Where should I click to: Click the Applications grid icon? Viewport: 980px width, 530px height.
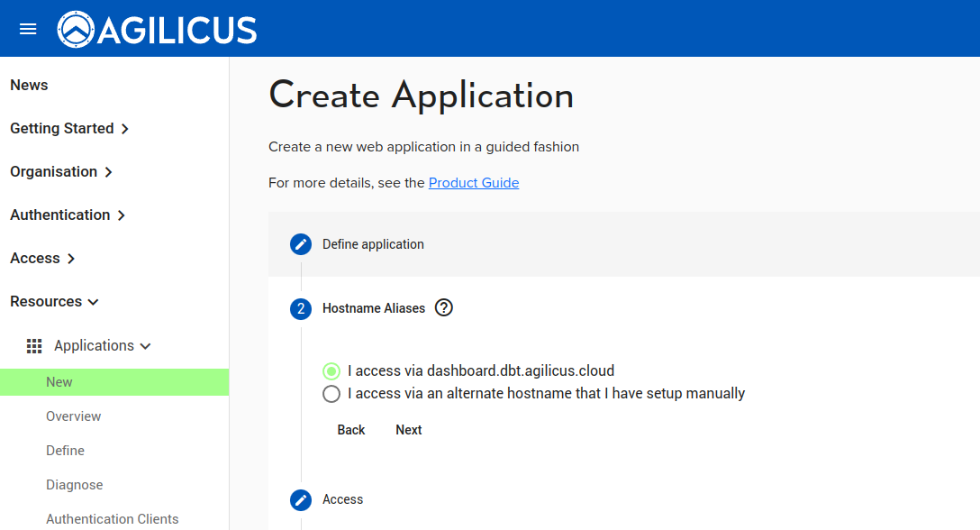click(x=34, y=345)
